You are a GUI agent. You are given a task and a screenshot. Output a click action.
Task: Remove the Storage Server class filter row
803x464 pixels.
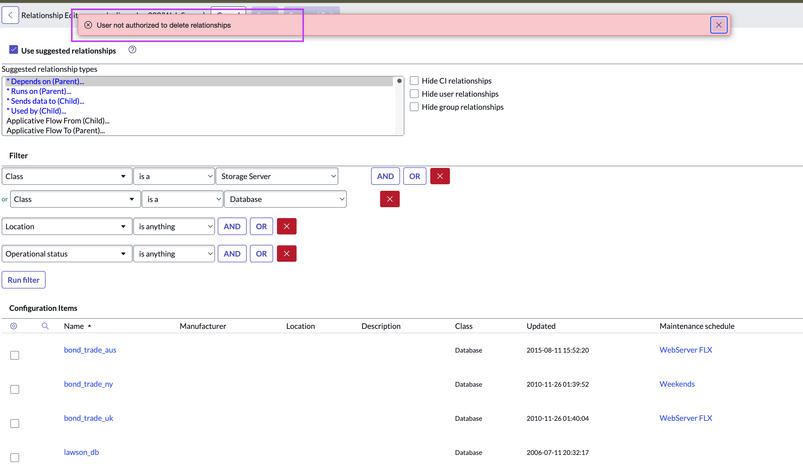pyautogui.click(x=440, y=176)
